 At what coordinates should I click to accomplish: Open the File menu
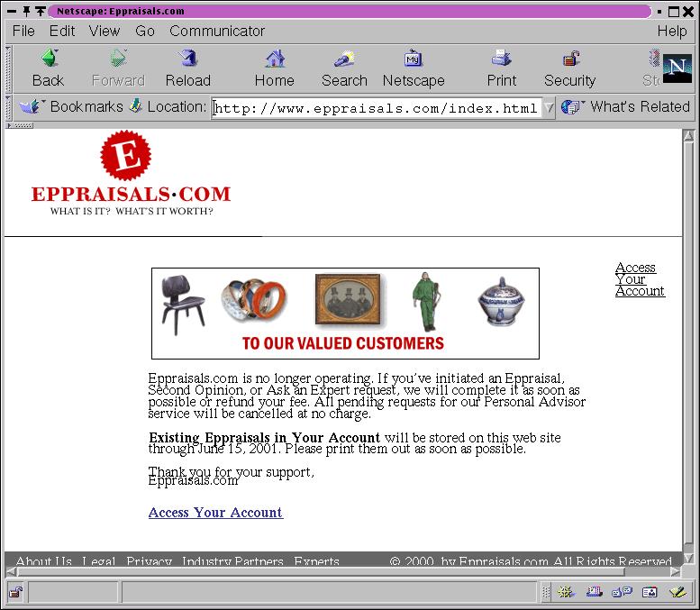click(23, 31)
